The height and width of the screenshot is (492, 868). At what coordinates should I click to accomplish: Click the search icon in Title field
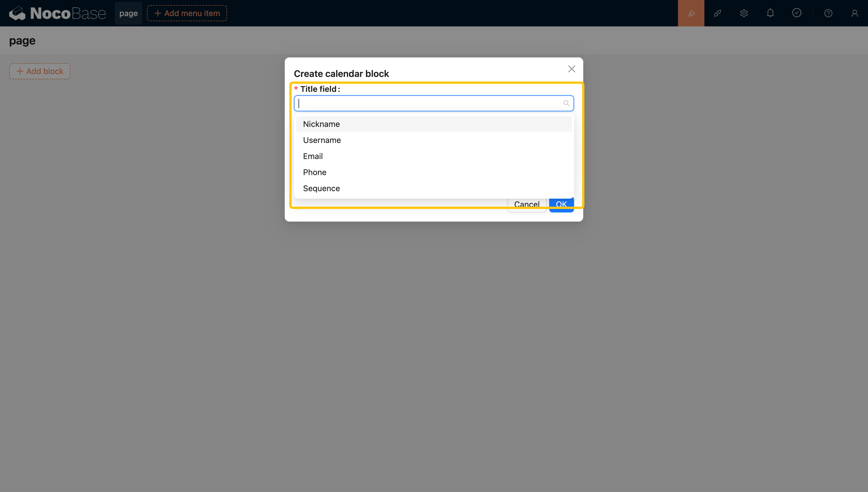566,103
